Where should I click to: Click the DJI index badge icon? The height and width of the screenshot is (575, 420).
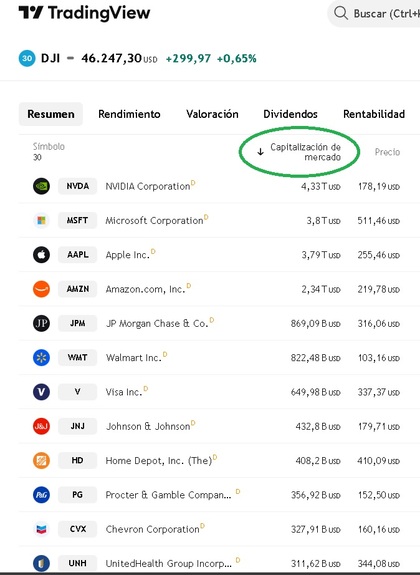pyautogui.click(x=27, y=58)
